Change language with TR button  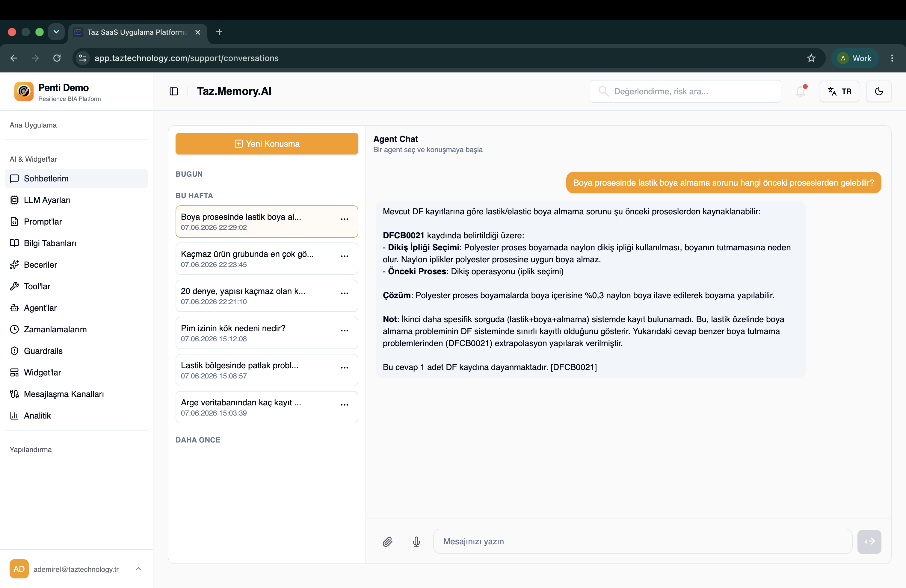[839, 91]
